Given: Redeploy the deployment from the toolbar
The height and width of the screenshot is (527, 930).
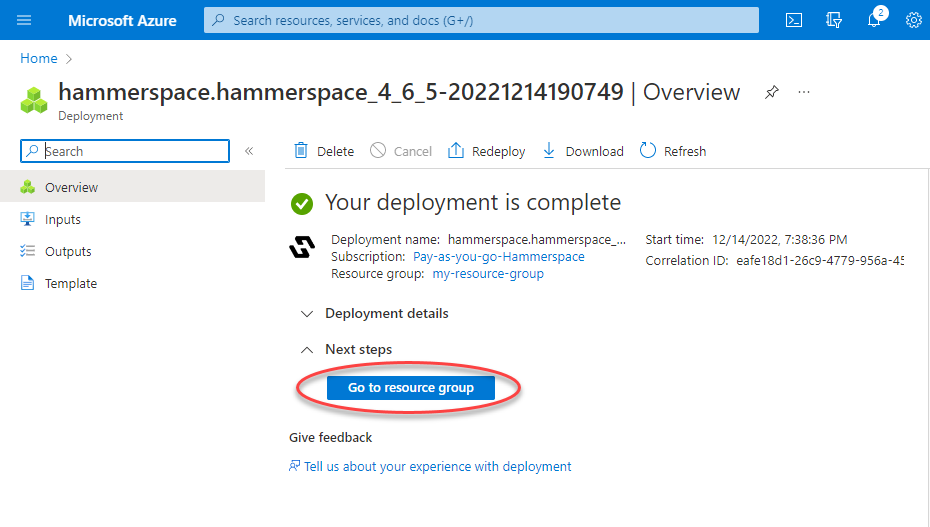Looking at the screenshot, I should [486, 151].
